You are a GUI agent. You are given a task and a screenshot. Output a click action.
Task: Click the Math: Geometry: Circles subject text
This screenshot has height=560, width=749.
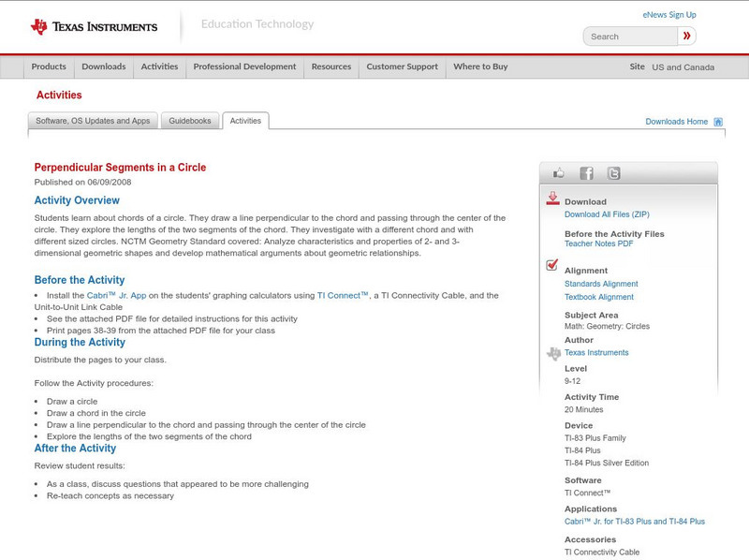click(607, 326)
